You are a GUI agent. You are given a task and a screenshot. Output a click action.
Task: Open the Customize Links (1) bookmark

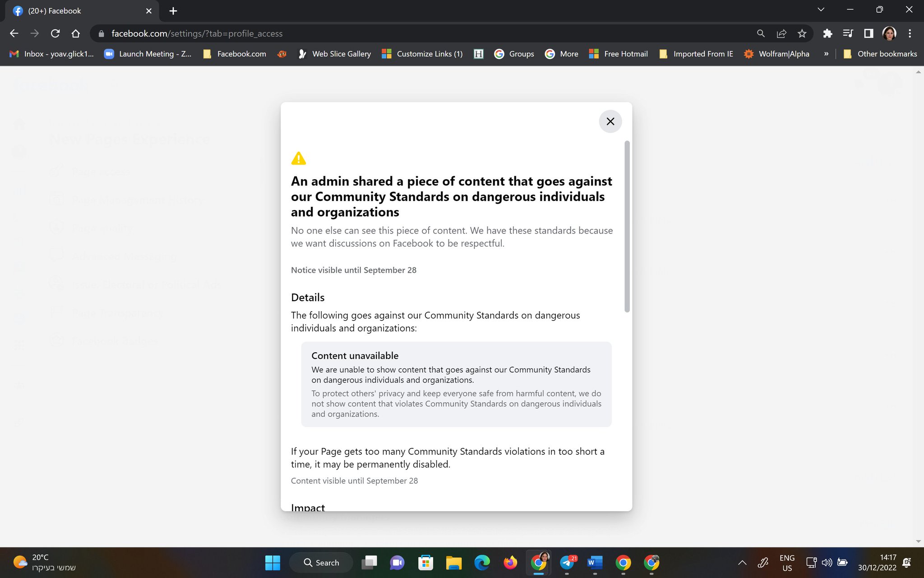tap(422, 54)
